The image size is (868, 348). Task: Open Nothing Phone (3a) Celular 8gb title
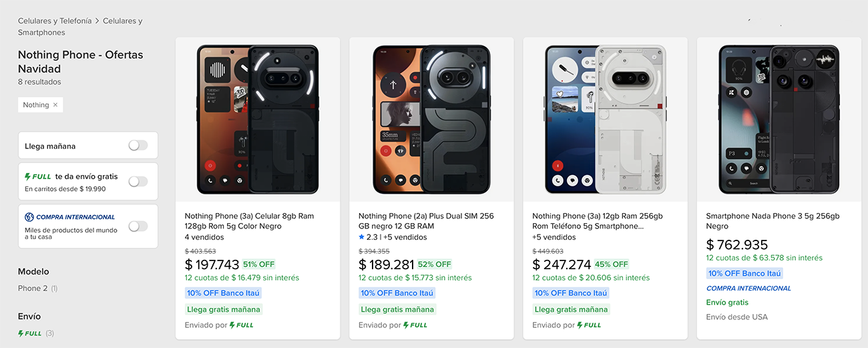249,221
